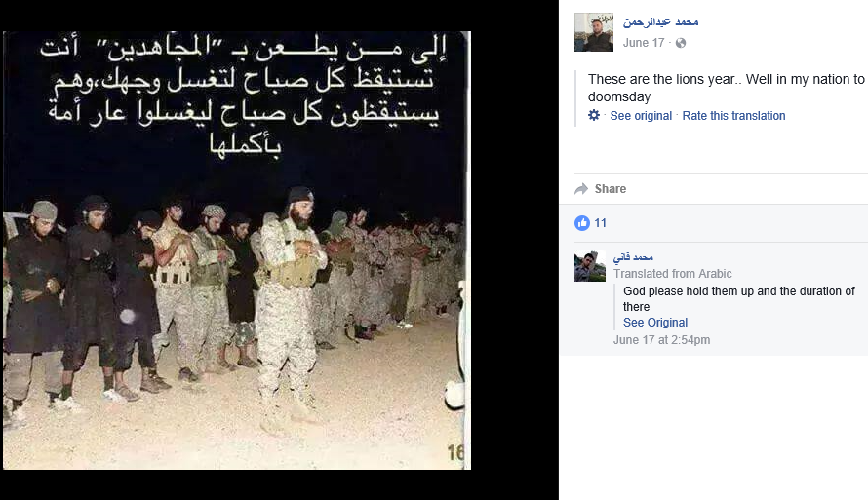Image resolution: width=868 pixels, height=500 pixels.
Task: Open the June 17 post date link
Action: pos(644,43)
